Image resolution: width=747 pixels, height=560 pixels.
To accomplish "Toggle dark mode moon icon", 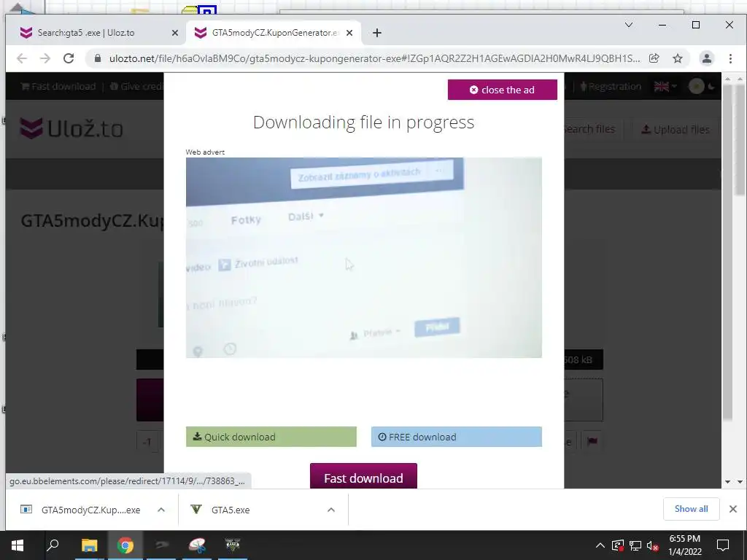I will (711, 86).
